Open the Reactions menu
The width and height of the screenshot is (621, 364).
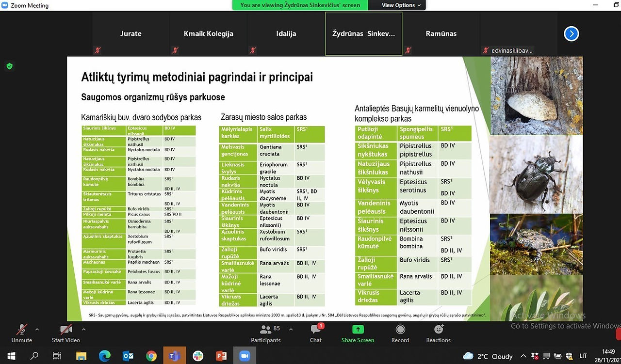pos(439,333)
